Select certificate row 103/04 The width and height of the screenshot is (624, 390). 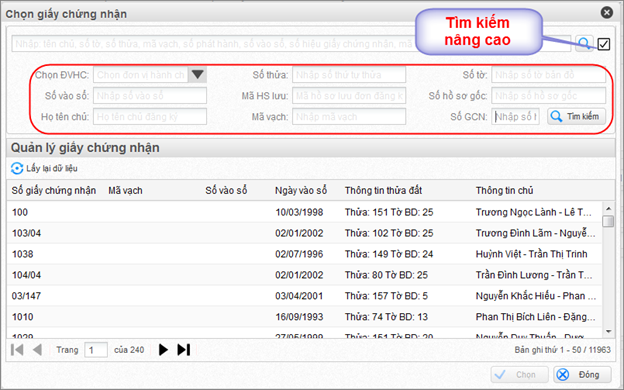pyautogui.click(x=304, y=233)
